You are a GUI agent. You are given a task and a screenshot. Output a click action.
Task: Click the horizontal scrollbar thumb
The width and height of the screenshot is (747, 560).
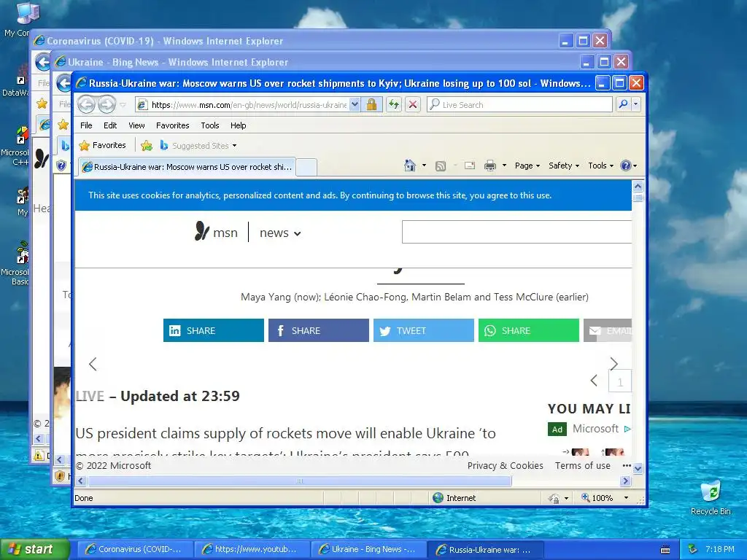[300, 481]
